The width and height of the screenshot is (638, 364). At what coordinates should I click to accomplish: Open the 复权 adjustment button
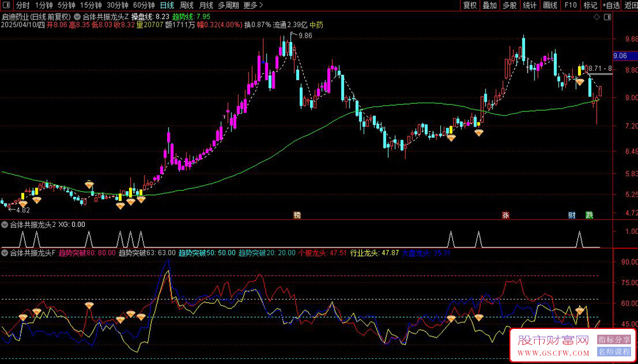(470, 5)
